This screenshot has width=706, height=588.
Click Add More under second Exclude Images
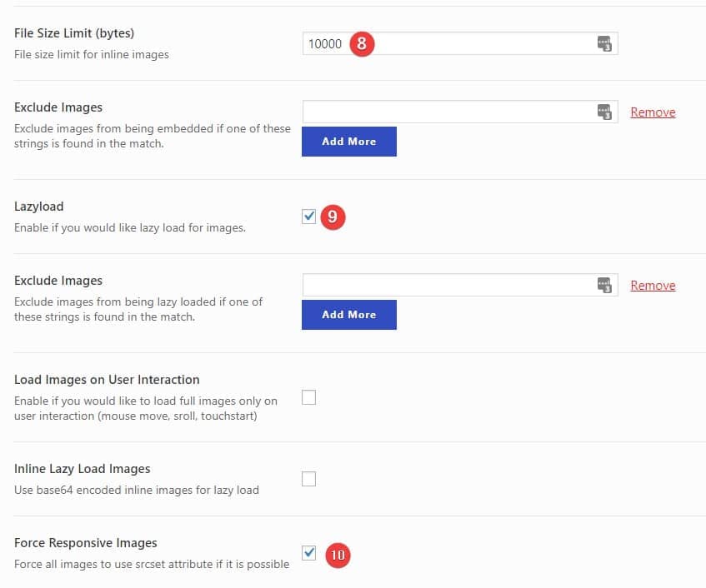coord(348,314)
